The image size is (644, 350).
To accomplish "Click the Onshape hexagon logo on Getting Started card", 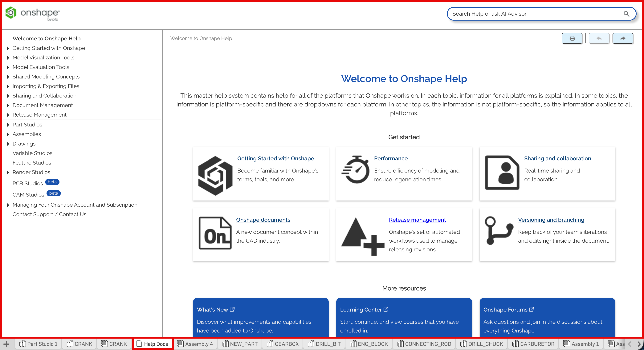I will 215,176.
